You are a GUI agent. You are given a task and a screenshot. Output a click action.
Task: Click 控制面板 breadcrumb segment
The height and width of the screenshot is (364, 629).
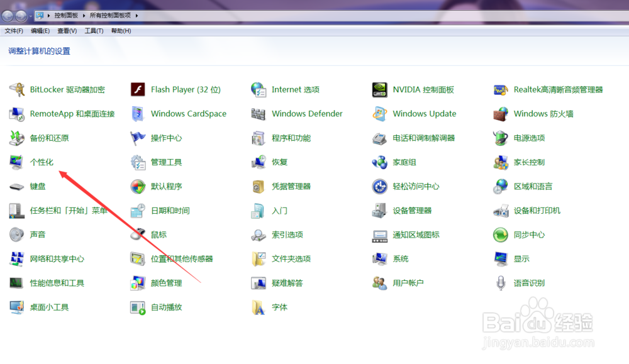(66, 15)
